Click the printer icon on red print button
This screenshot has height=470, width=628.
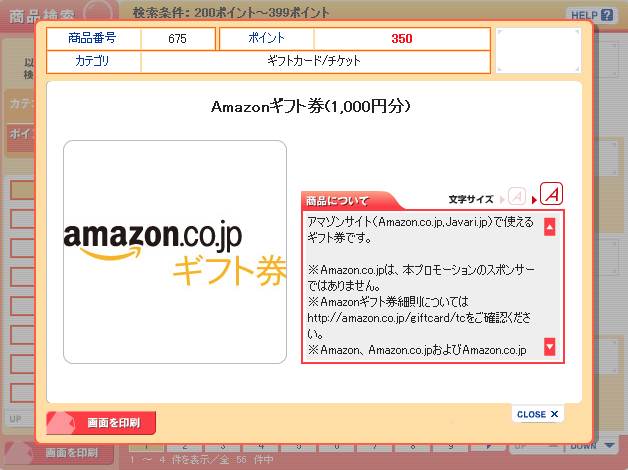(x=62, y=423)
